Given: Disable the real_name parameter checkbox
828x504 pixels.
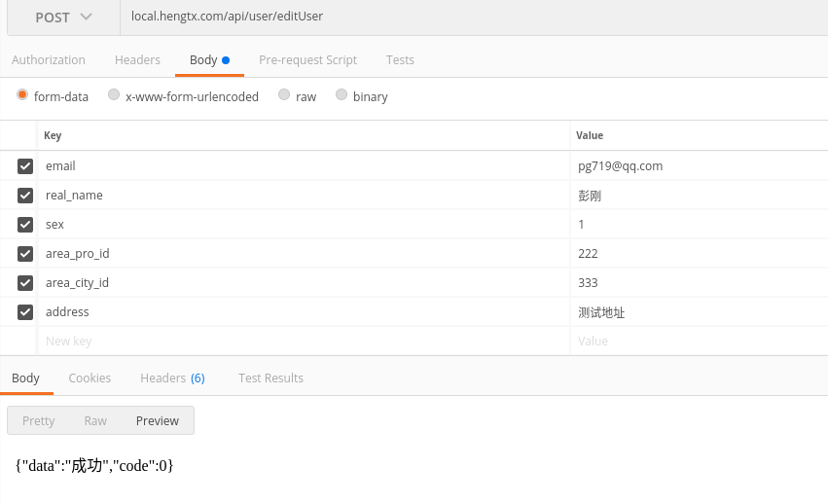Looking at the screenshot, I should click(x=25, y=196).
